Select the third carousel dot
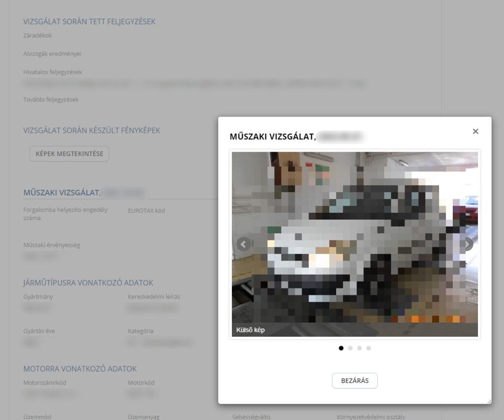504x420 pixels. tap(359, 348)
